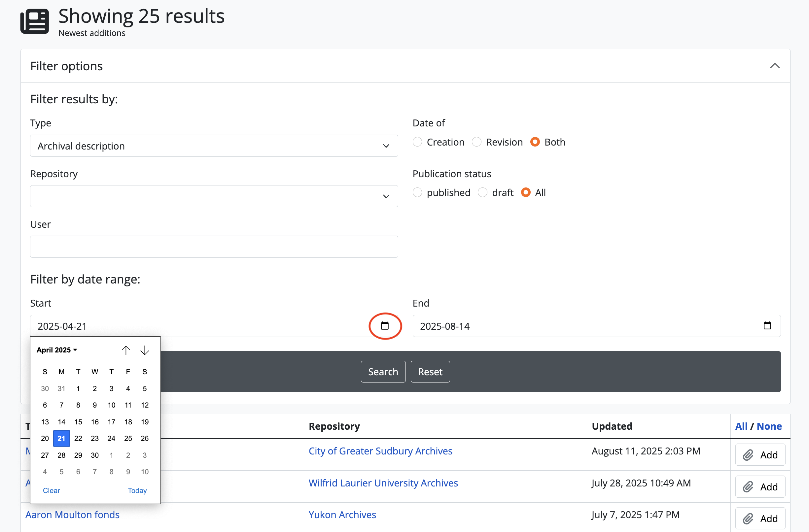Screen dimensions: 809x532
Task: Open the Type dropdown showing Archival description
Action: point(214,146)
